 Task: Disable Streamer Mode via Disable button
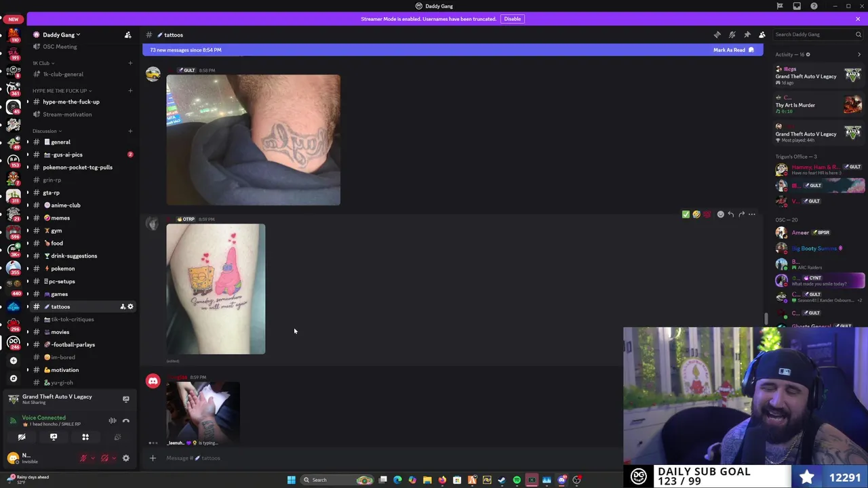[x=512, y=19]
